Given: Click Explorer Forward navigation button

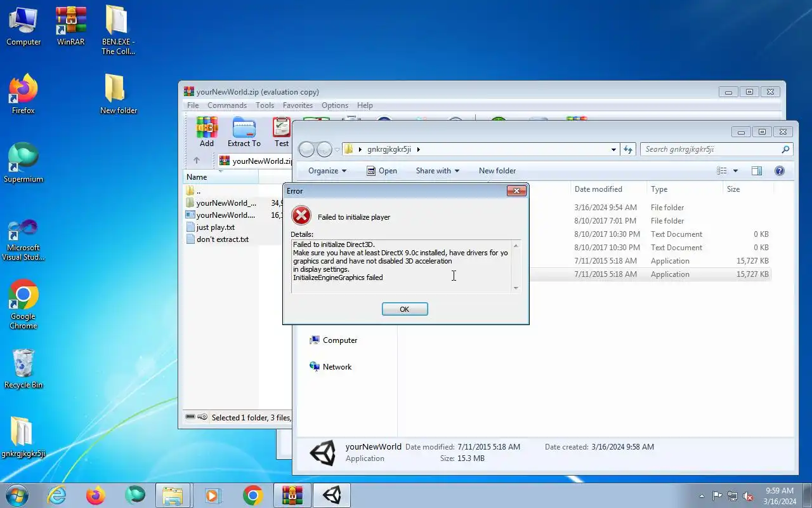Looking at the screenshot, I should click(324, 149).
